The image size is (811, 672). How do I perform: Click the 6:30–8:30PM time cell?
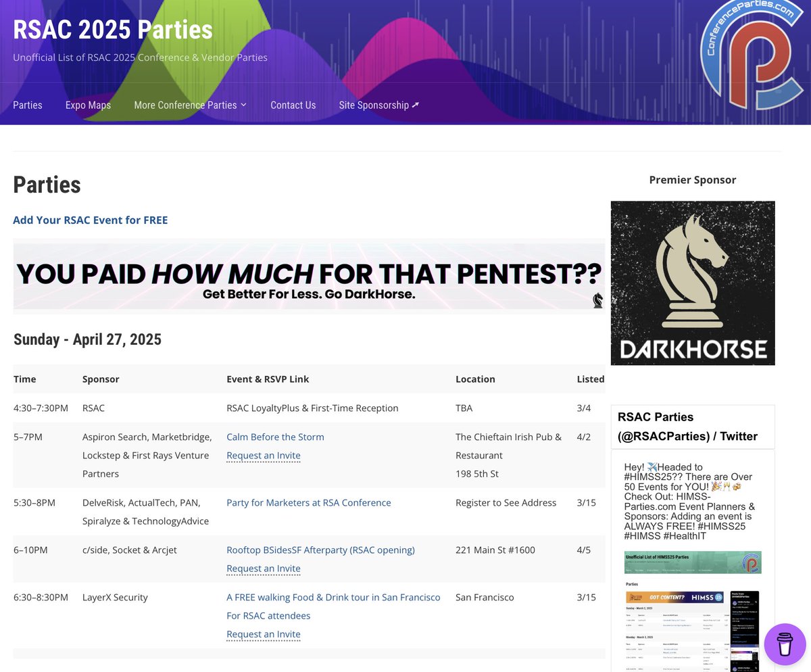[41, 597]
